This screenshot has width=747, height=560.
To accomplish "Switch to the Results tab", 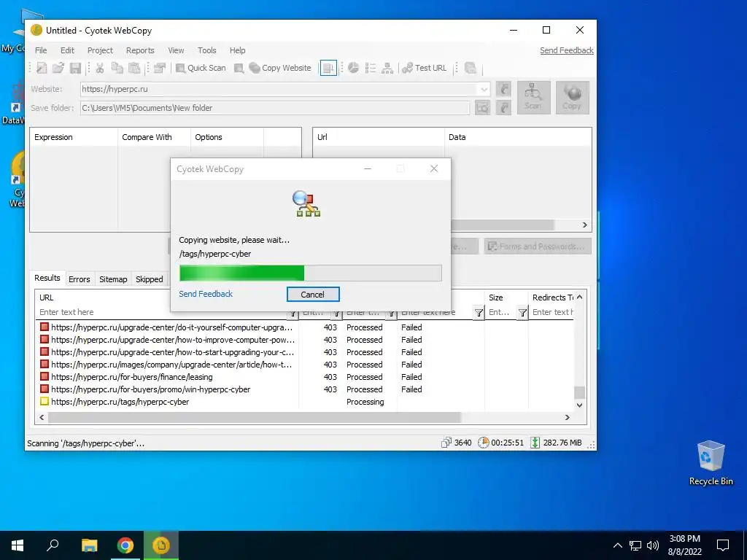I will tap(47, 278).
